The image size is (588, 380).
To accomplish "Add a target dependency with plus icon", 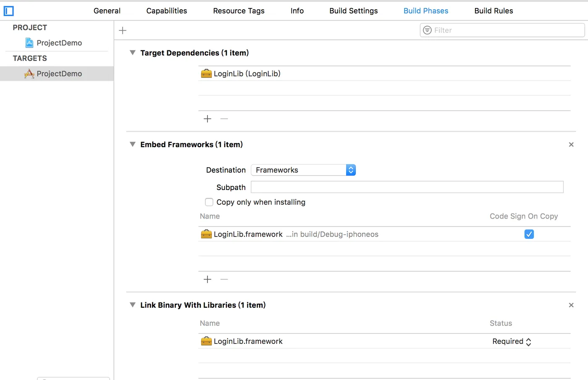I will [207, 119].
